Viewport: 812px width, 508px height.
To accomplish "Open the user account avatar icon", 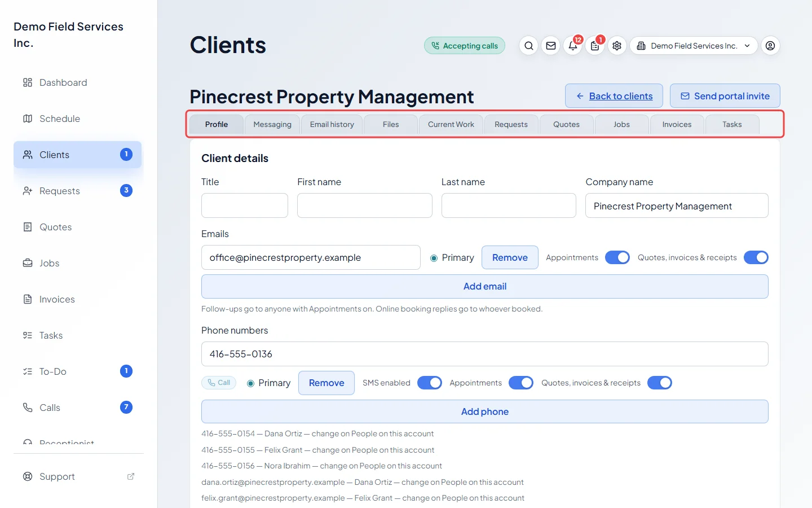I will point(770,46).
